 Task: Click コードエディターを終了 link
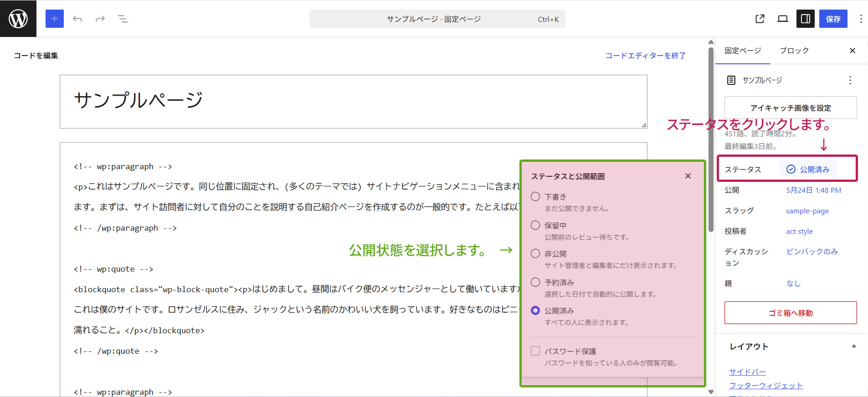[645, 56]
